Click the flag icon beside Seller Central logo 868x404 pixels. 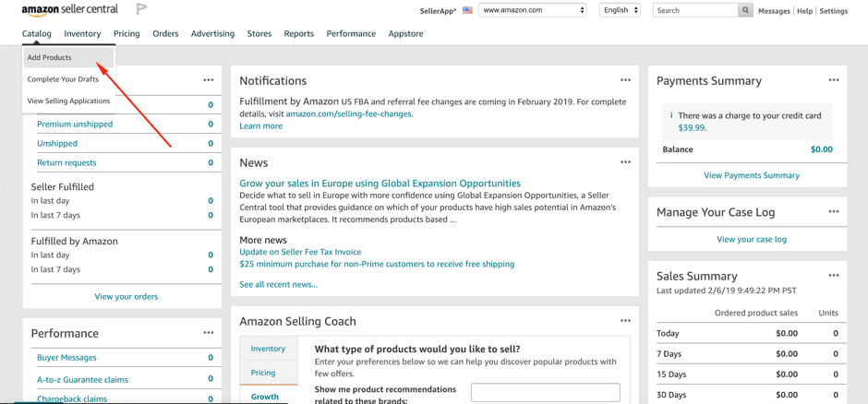pos(141,9)
